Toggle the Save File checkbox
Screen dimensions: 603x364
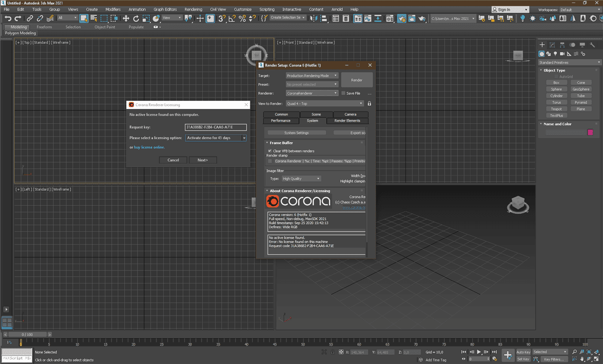tap(343, 93)
